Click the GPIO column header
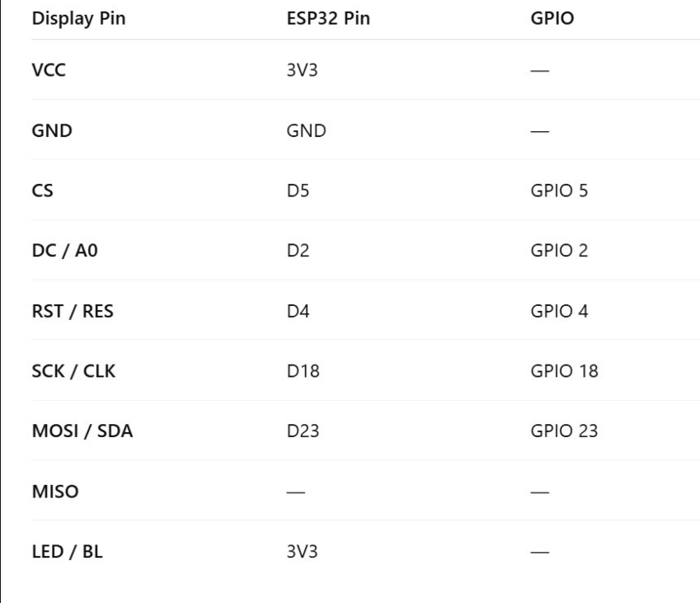This screenshot has height=603, width=700. coord(552,18)
